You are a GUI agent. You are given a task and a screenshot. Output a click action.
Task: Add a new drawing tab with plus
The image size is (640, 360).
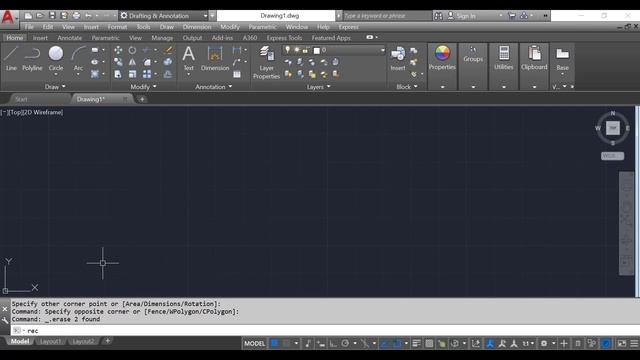tap(142, 99)
